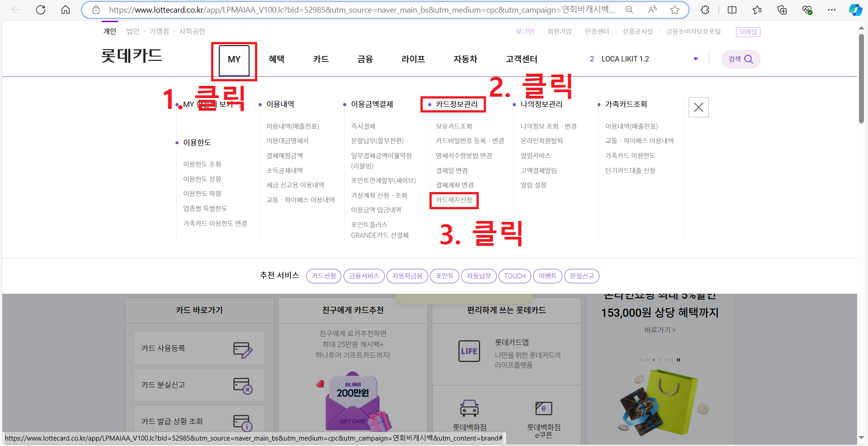Switch to the 가맹점 site tab
Viewport: 868px width, 446px height.
159,31
